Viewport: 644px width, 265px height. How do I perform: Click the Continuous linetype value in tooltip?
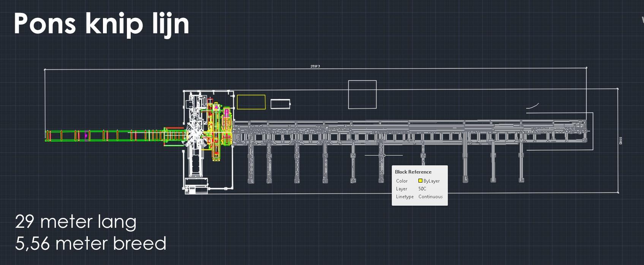[x=430, y=197]
